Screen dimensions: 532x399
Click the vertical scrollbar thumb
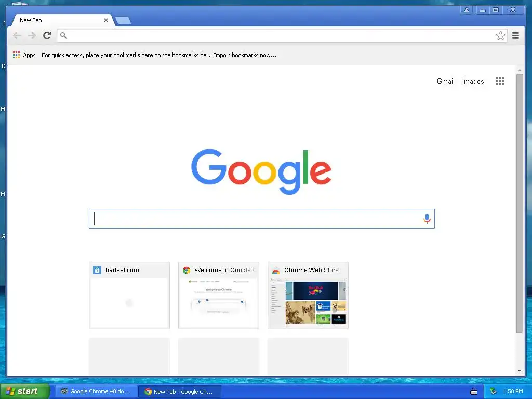click(520, 203)
